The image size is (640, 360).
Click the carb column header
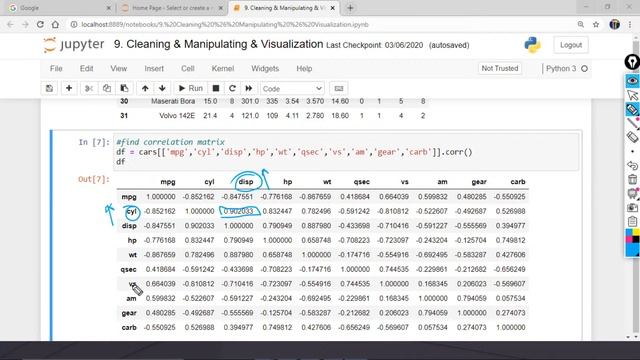tap(518, 182)
